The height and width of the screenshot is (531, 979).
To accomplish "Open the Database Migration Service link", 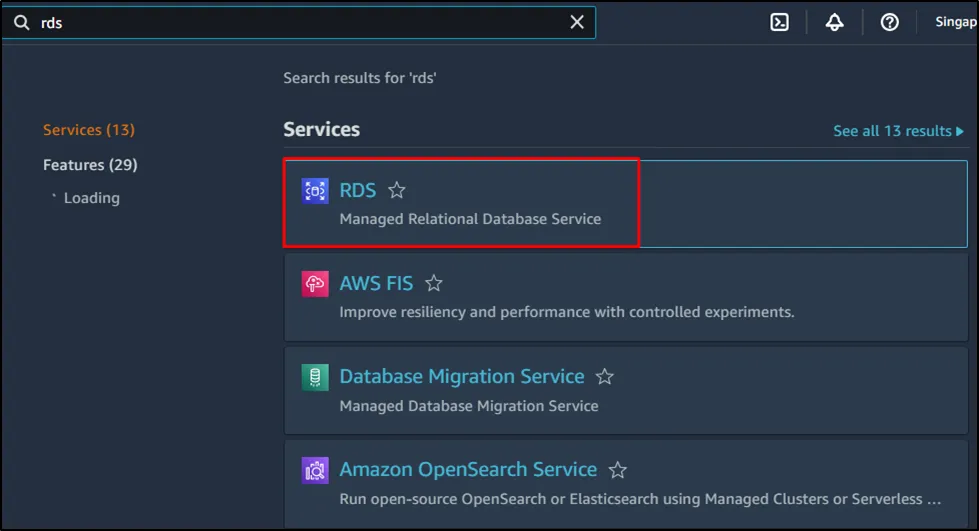I will pos(461,377).
